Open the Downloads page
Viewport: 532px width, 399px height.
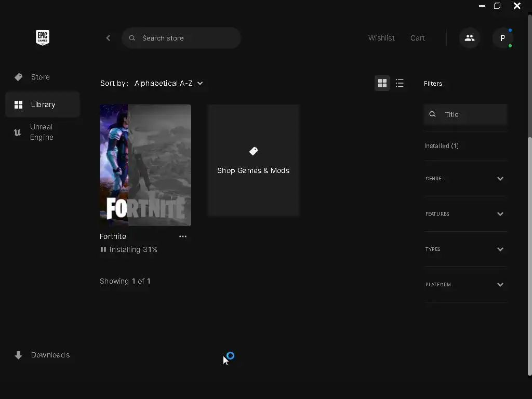[x=43, y=355]
